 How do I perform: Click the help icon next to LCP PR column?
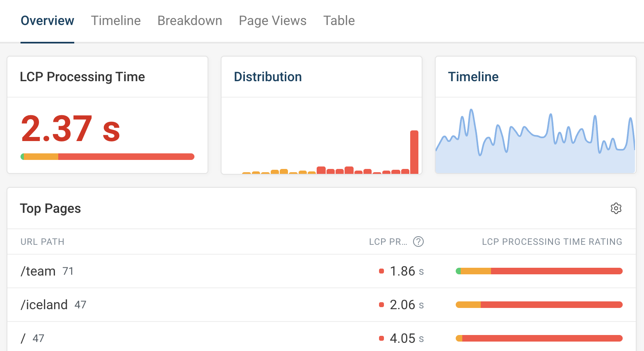(418, 242)
